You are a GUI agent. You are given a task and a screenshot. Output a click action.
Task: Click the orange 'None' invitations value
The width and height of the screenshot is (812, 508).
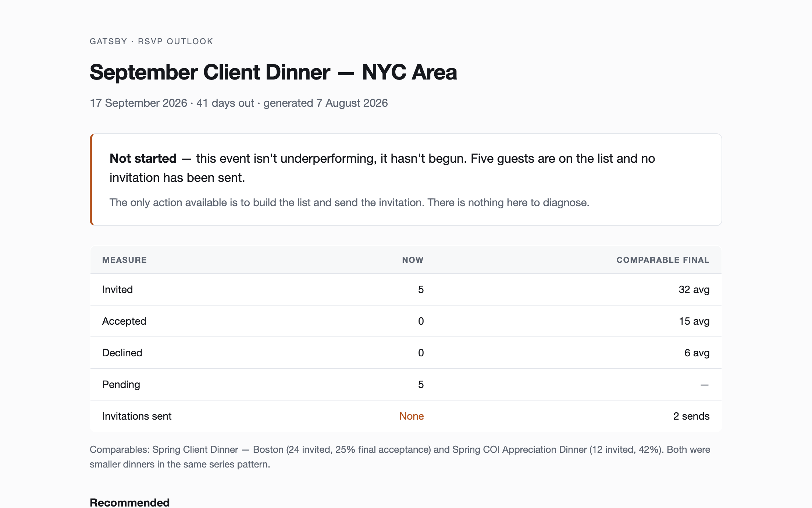[412, 416]
